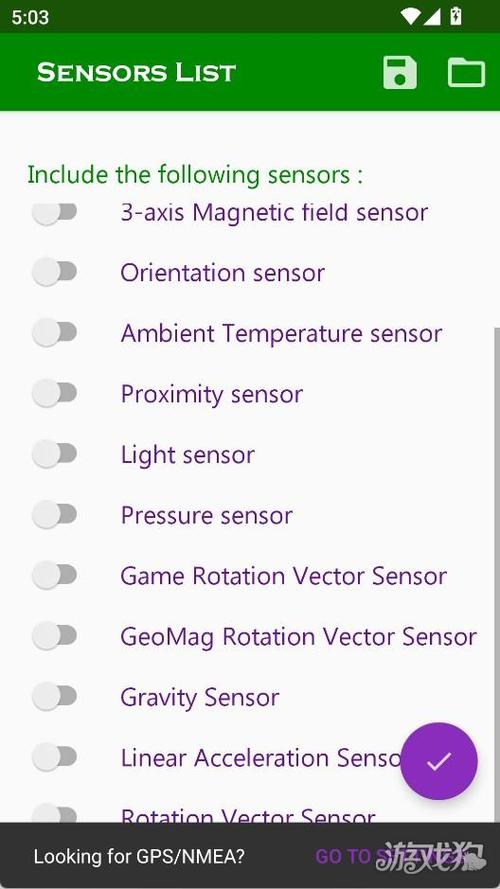The height and width of the screenshot is (889, 500).
Task: Enable the Orientation sensor switch
Action: [x=54, y=272]
